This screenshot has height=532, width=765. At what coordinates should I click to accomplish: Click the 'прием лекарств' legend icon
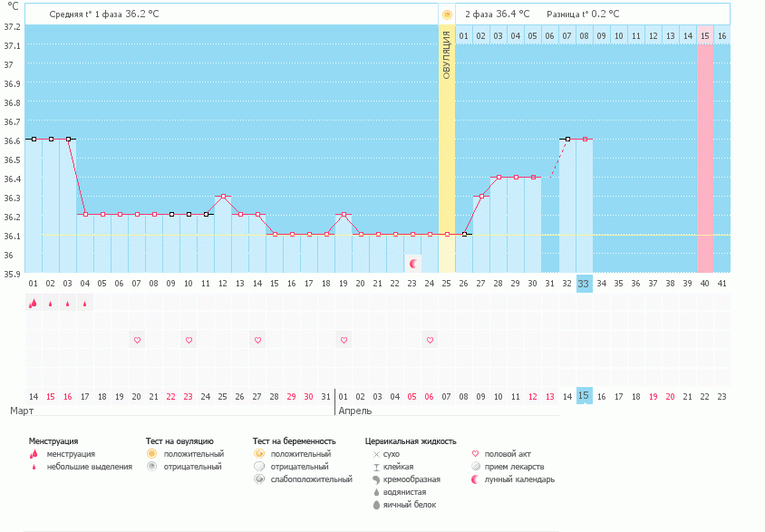(x=477, y=467)
